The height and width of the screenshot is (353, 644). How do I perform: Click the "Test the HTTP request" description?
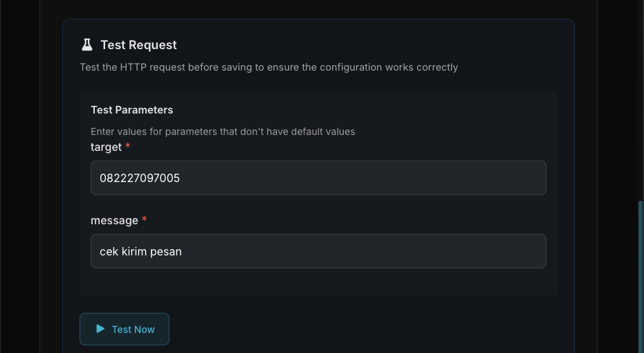coord(268,67)
